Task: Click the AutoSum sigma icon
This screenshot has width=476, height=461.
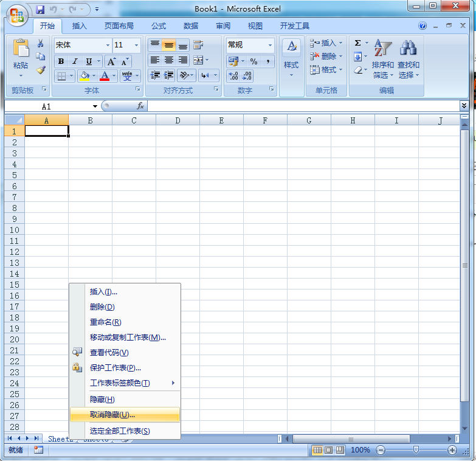Action: tap(358, 43)
